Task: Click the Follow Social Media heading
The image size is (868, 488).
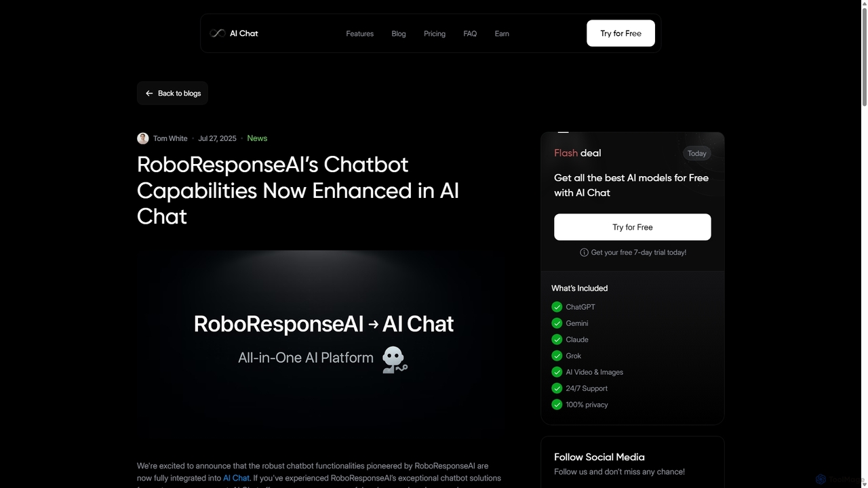Action: [599, 457]
